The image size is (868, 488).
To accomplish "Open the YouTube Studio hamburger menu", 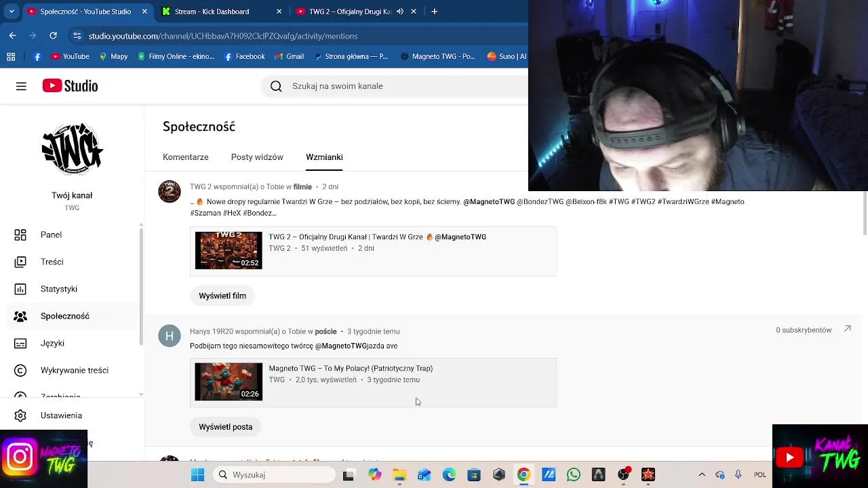I will click(21, 86).
